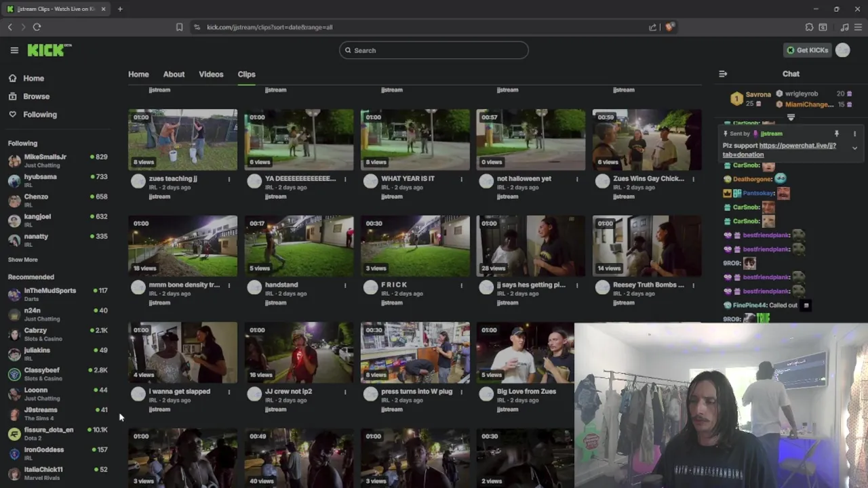Go back with the browser back arrow
Screen dimensions: 868x488
pos(9,27)
